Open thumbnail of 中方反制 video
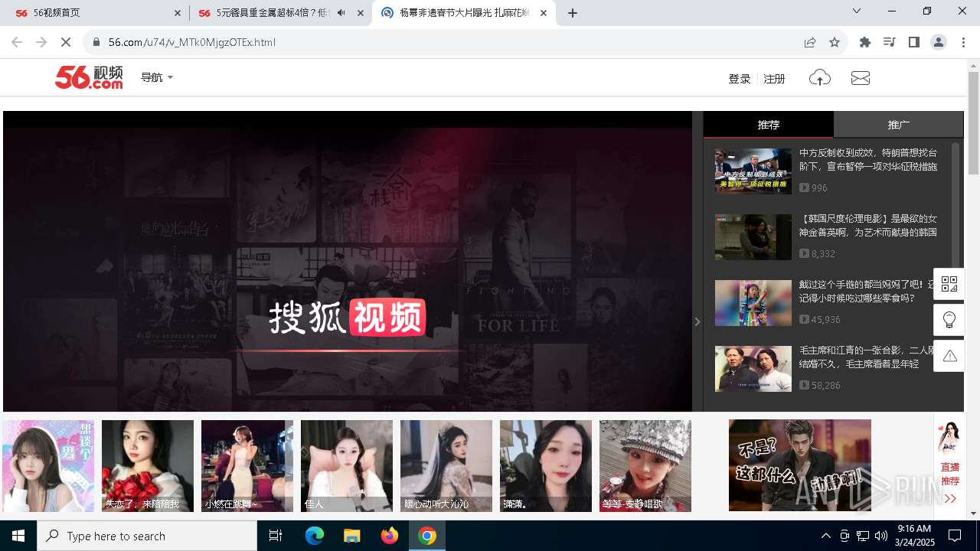Image resolution: width=980 pixels, height=551 pixels. click(x=753, y=171)
